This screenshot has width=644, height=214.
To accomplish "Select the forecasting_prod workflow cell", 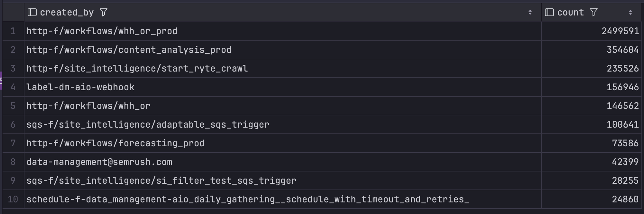I will (x=115, y=143).
